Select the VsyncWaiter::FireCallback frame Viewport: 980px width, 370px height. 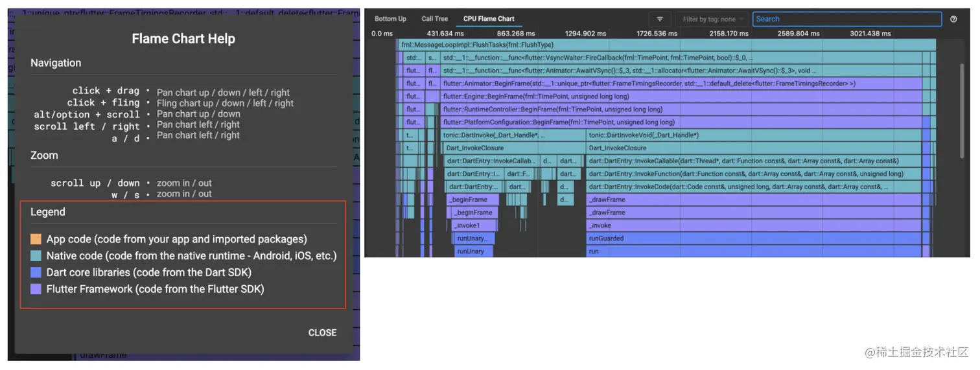click(x=681, y=58)
